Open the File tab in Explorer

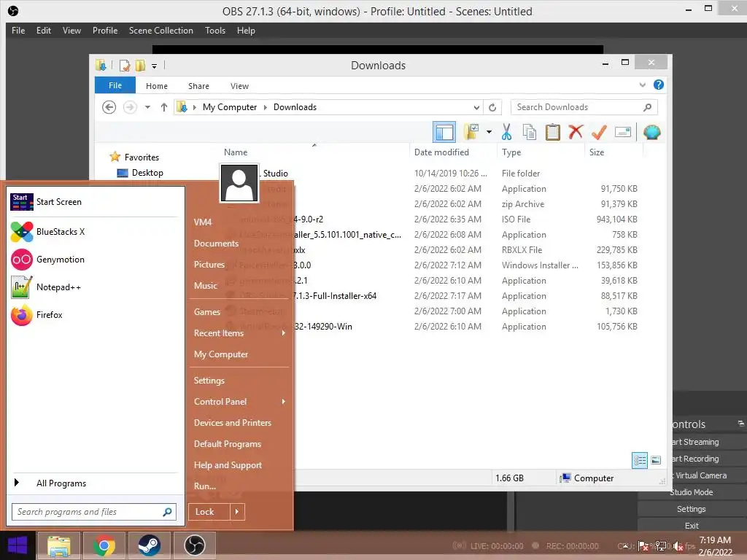coord(115,85)
